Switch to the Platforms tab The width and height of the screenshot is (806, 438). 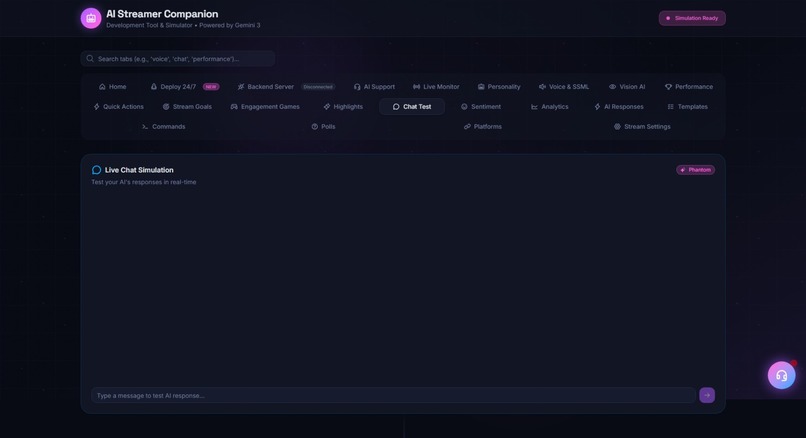coord(483,126)
